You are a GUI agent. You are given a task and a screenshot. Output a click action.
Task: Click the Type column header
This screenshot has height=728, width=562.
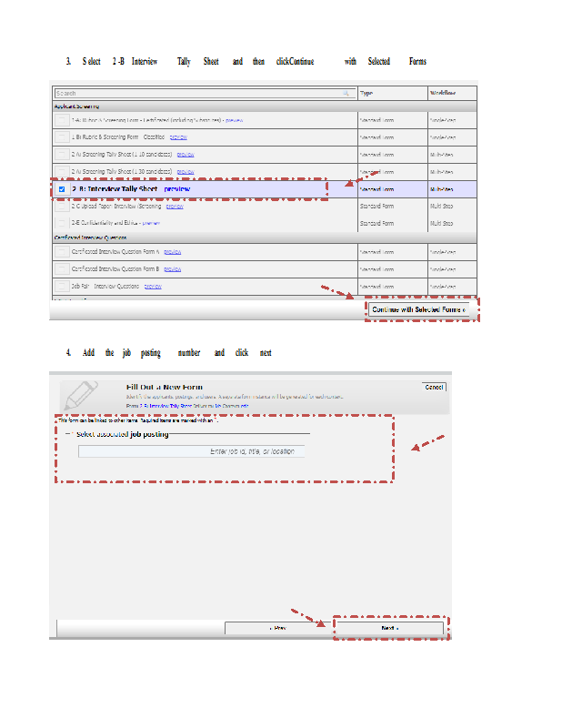coord(366,94)
